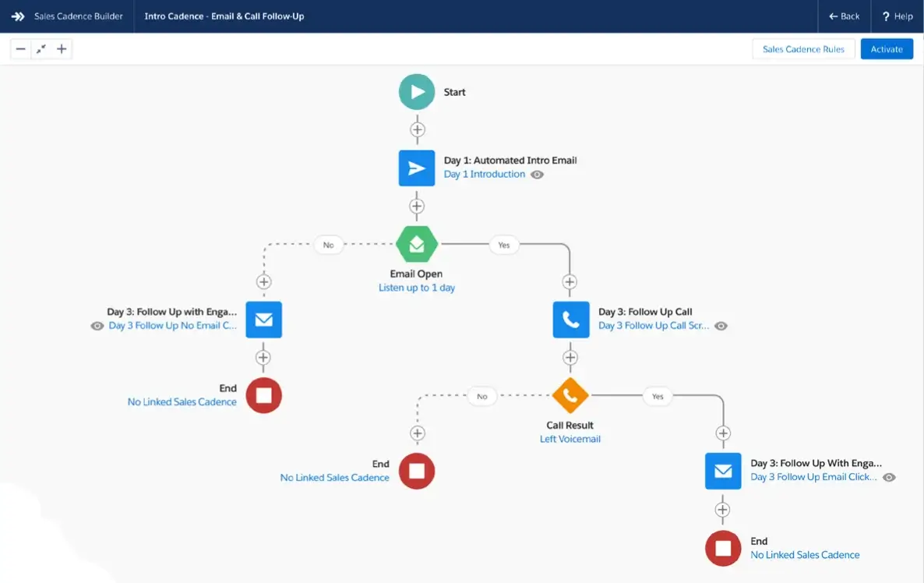Screen dimensions: 924x583
Task: Select the left Day 3 follow-up email icon
Action: click(263, 320)
